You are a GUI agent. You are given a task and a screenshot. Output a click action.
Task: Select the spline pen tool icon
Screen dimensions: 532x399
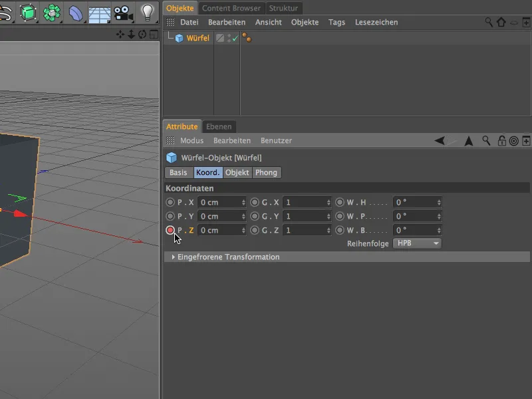(5, 13)
